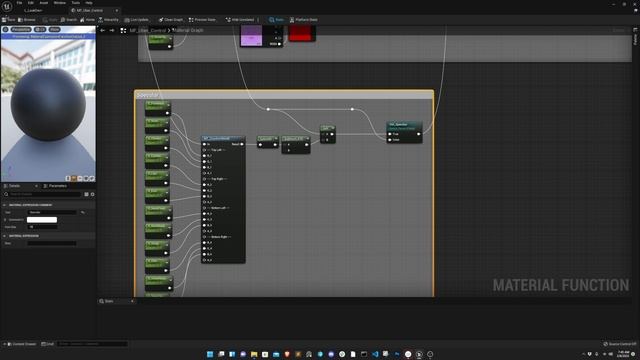Click the MF_Uber_Control breadcrumb link
640x360 pixels.
point(148,30)
